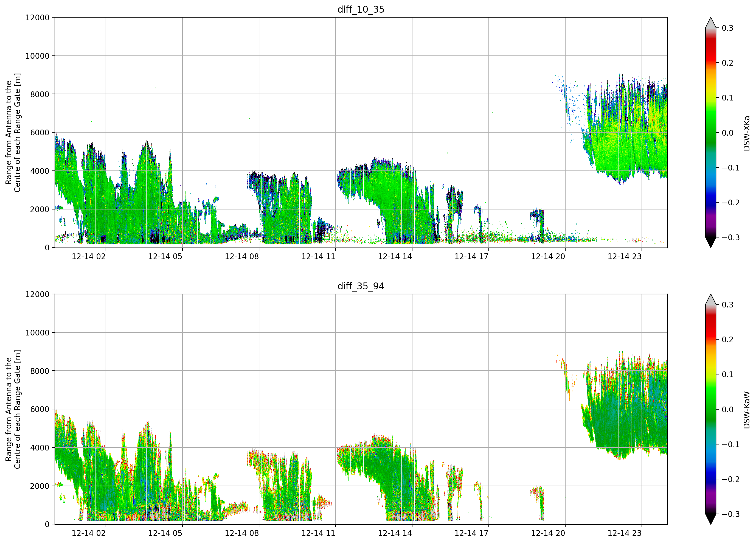The width and height of the screenshot is (756, 543).
Task: Click the −0.2 tick on DSW-KaW colorbar
Action: tap(731, 479)
